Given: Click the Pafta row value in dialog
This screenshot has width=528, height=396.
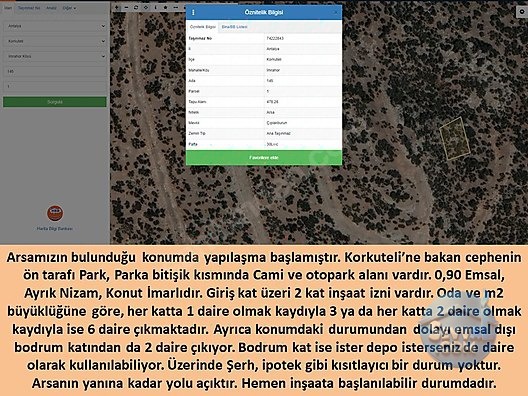Looking at the screenshot, I should coord(272,144).
